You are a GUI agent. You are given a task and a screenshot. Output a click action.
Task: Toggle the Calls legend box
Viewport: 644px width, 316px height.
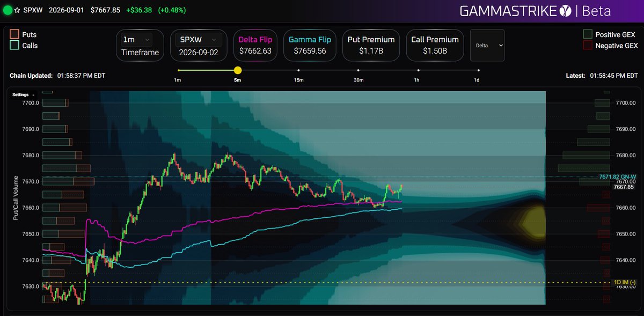pyautogui.click(x=14, y=46)
